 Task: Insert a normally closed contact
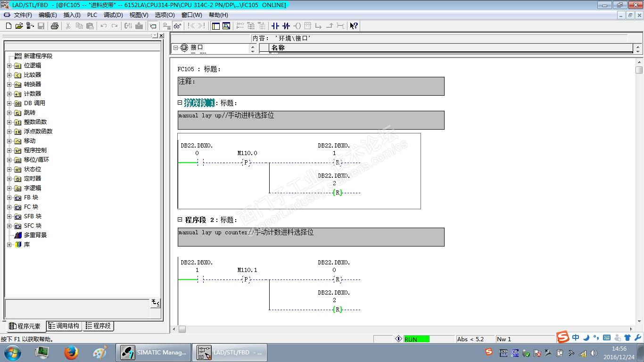point(286,26)
